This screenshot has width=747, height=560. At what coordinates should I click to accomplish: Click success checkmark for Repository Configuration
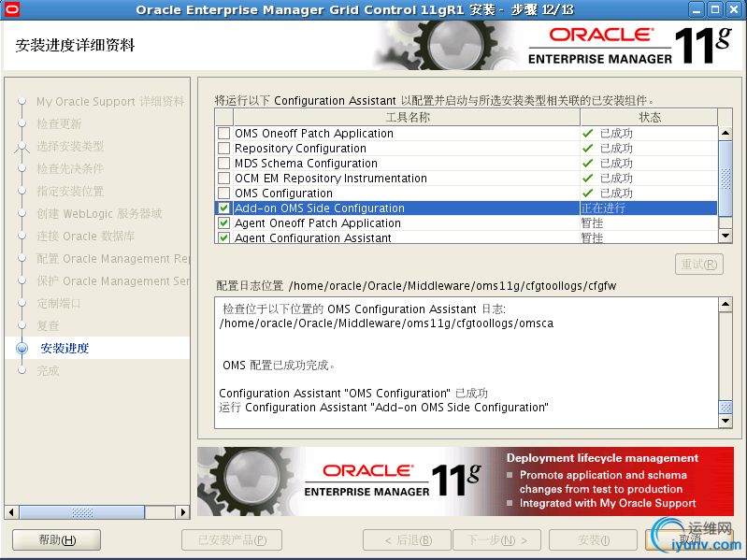tap(588, 148)
